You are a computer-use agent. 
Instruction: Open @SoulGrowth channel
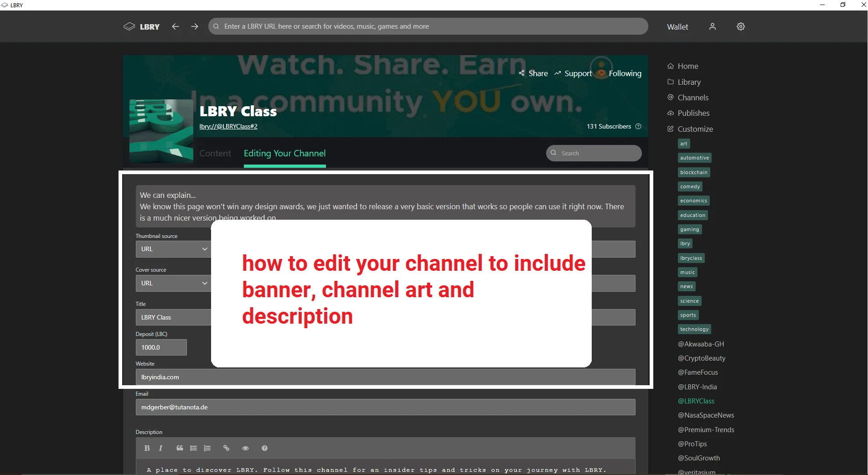point(699,458)
